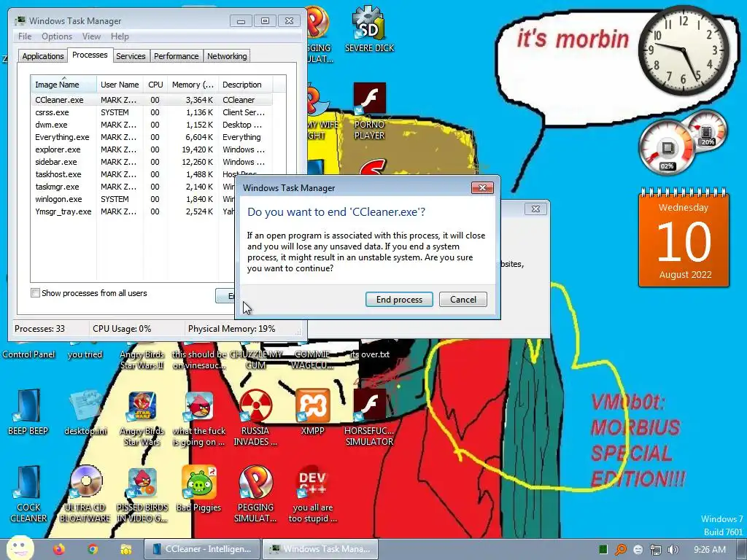This screenshot has height=560, width=747.
Task: Click the calendar gadget showing Wednesday 10
Action: coord(684,238)
